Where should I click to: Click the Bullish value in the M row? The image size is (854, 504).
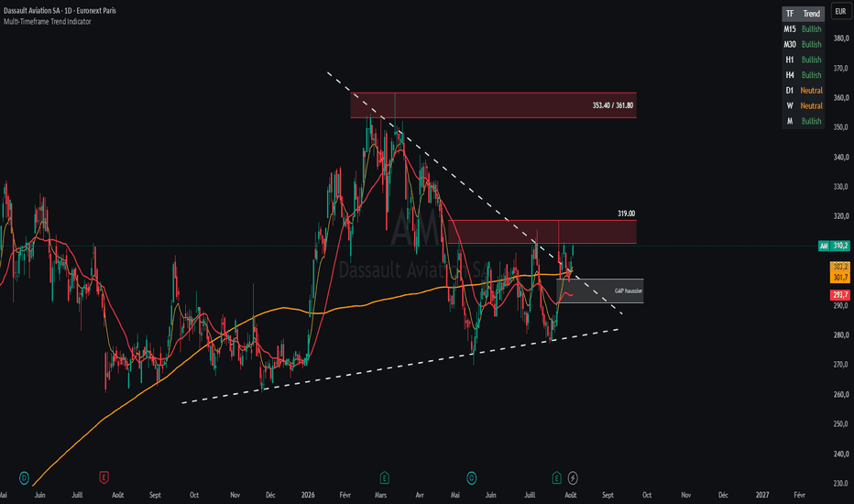[x=811, y=121]
